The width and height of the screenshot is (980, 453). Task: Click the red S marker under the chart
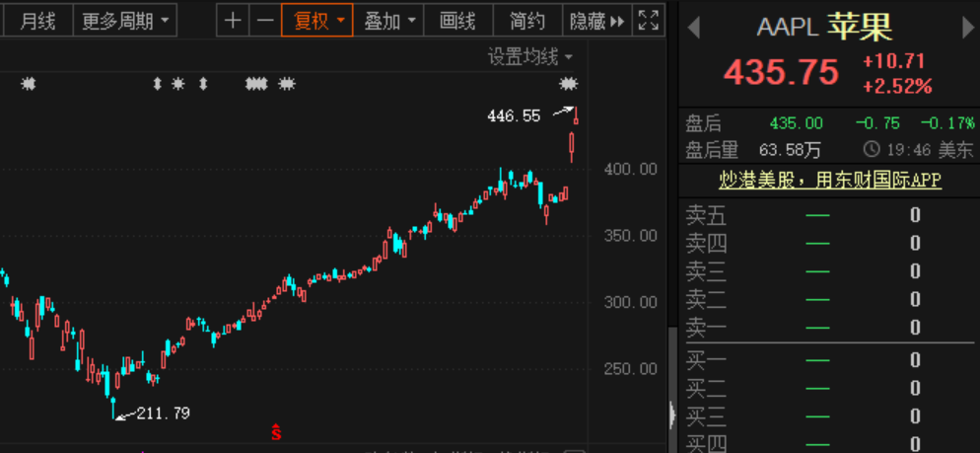[276, 431]
